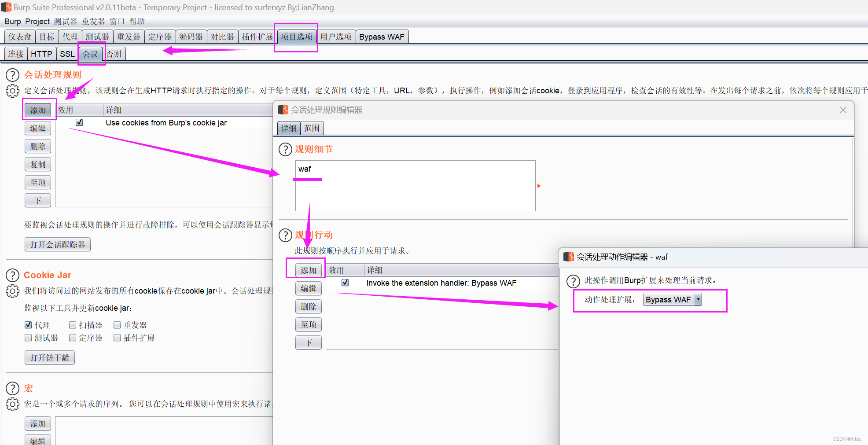
Task: Open the 测试器 menu in menu bar
Action: pos(66,22)
